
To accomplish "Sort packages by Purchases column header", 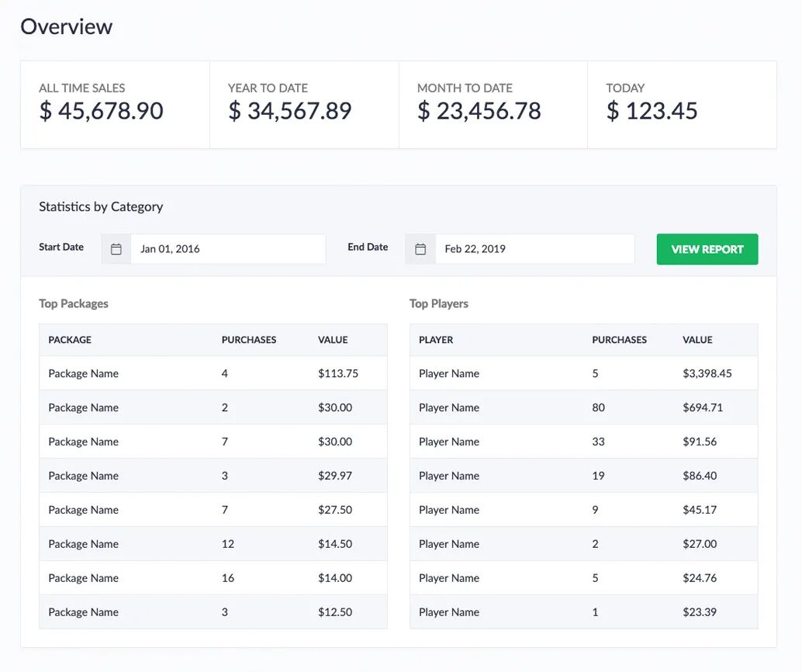I will [249, 340].
